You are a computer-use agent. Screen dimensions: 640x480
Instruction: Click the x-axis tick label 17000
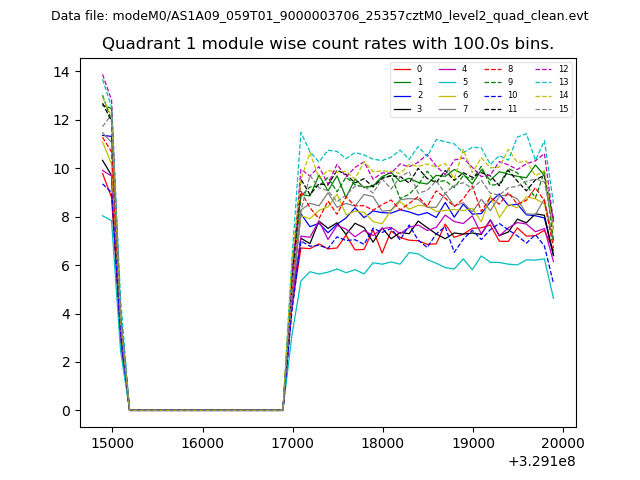(293, 440)
